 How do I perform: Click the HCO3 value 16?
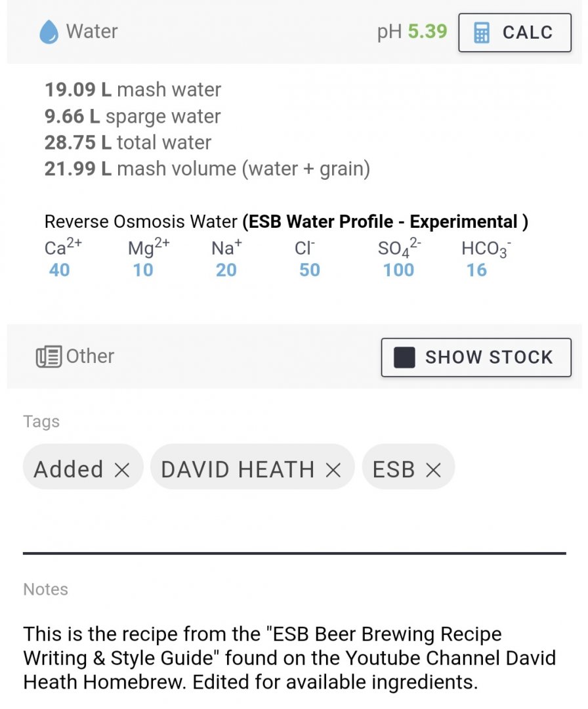click(x=476, y=270)
